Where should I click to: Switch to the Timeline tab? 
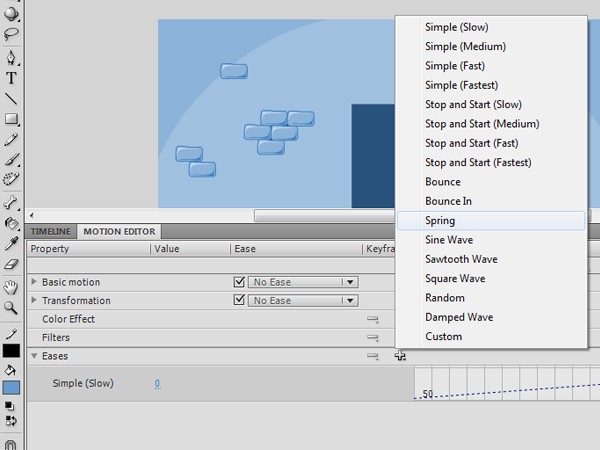point(51,231)
